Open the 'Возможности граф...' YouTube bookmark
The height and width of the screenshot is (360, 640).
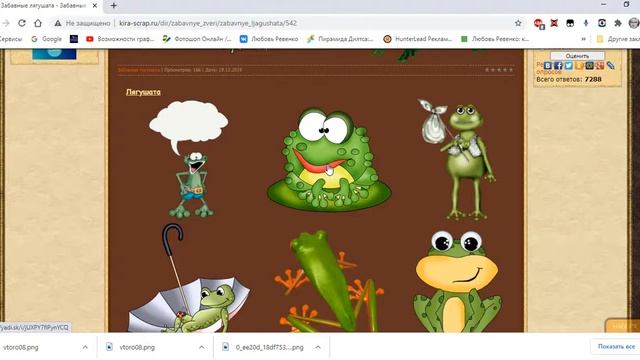120,39
